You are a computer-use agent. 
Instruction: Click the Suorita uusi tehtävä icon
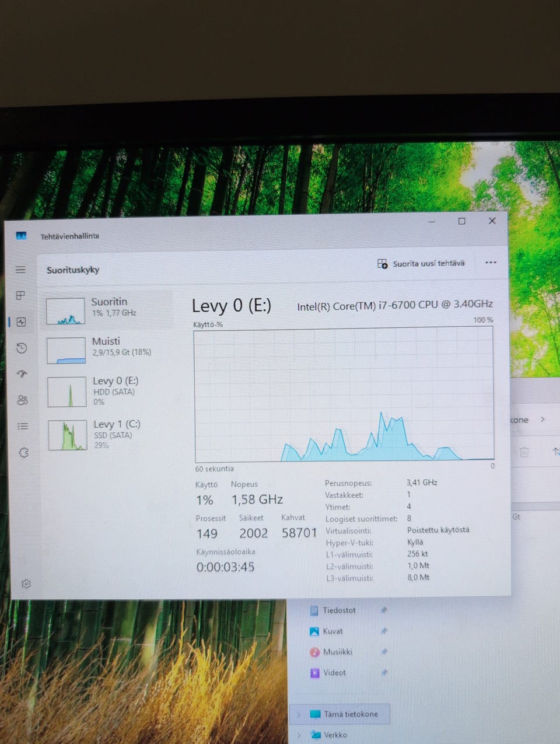click(x=382, y=264)
